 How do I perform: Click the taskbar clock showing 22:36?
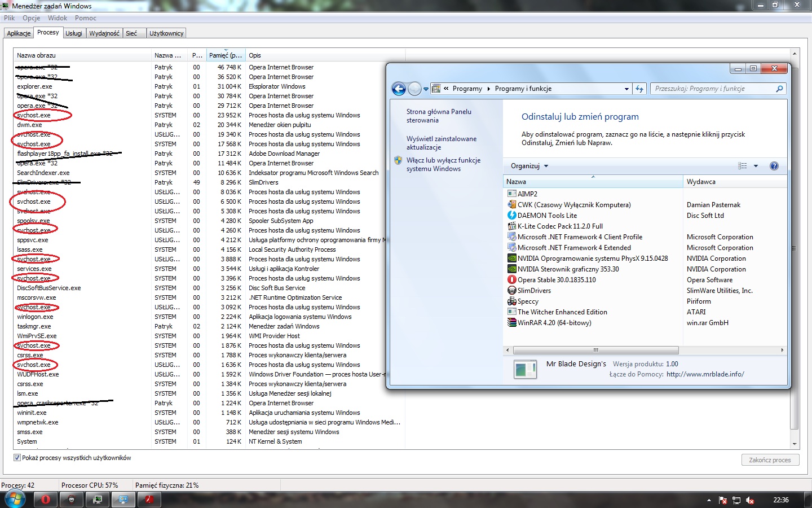tap(781, 500)
